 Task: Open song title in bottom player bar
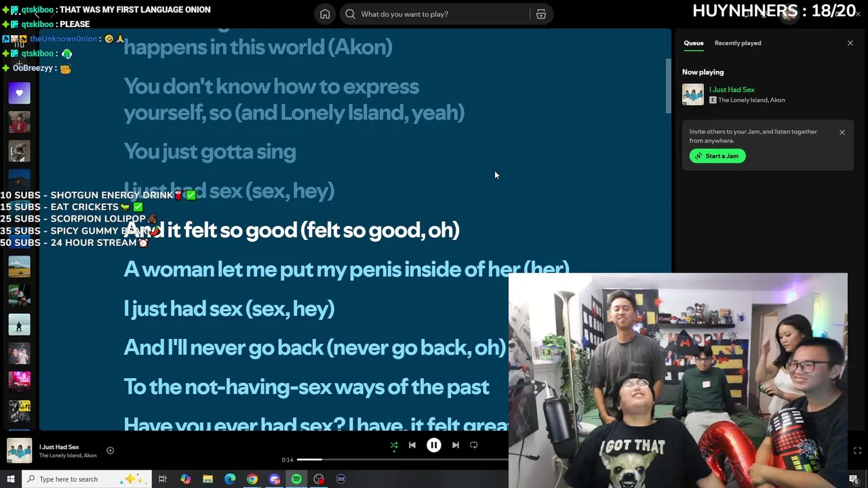[59, 447]
